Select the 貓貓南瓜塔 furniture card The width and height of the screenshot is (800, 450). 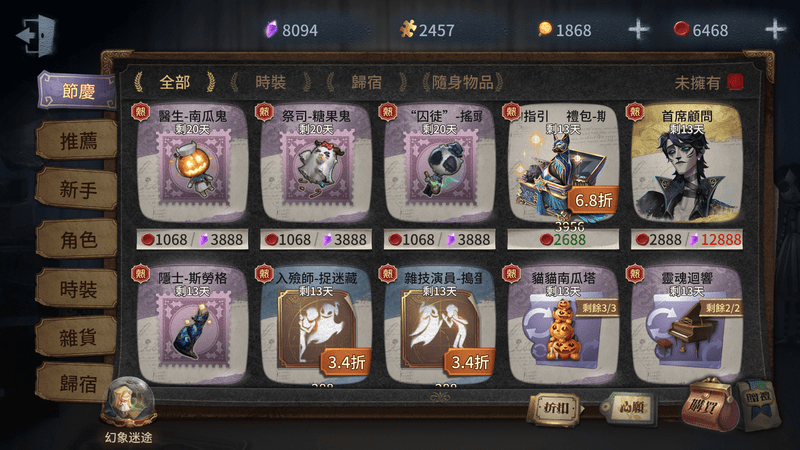pos(563,325)
